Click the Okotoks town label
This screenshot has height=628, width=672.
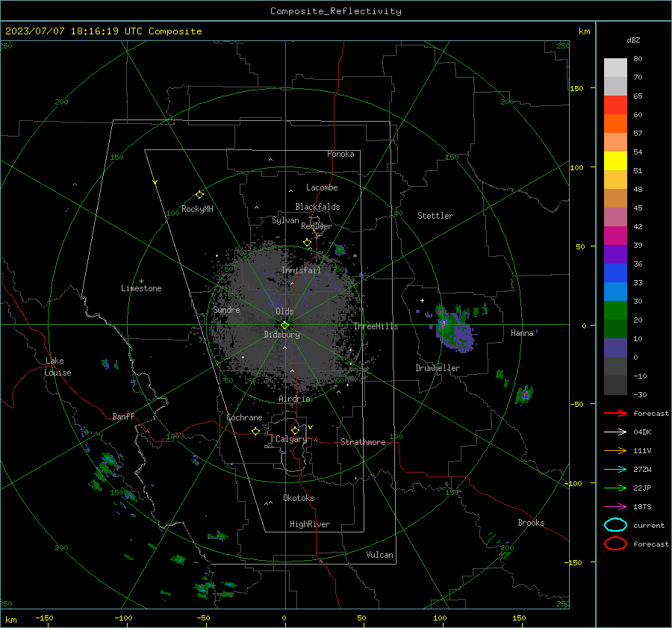click(x=299, y=498)
